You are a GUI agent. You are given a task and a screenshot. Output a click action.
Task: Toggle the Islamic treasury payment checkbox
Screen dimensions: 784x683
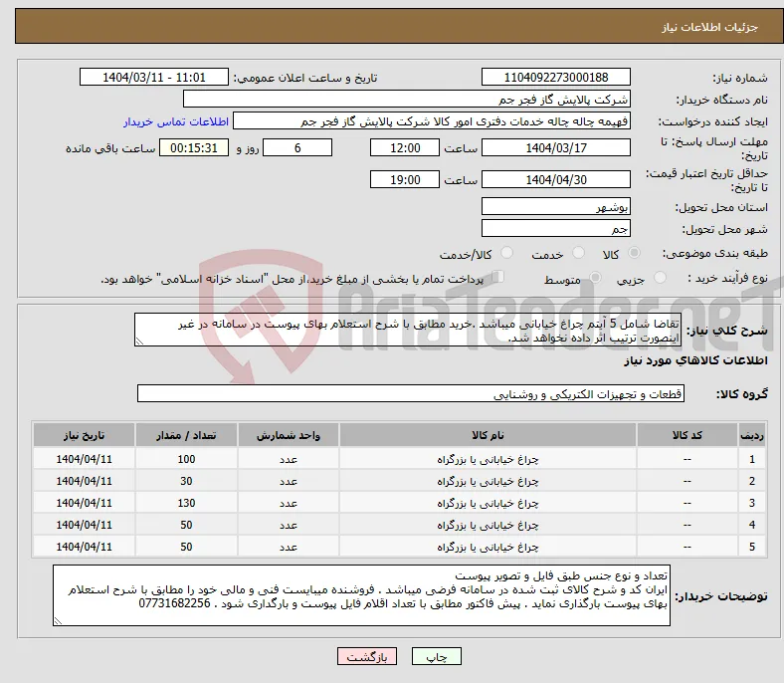point(498,276)
